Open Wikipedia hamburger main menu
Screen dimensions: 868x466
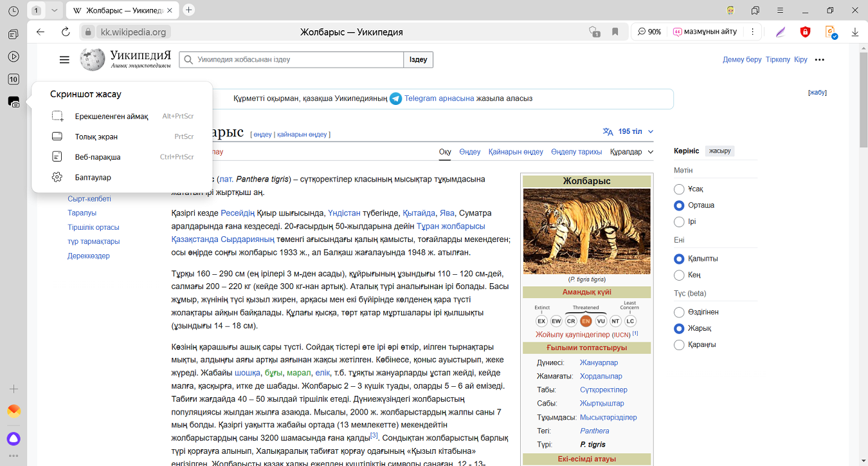tap(64, 60)
